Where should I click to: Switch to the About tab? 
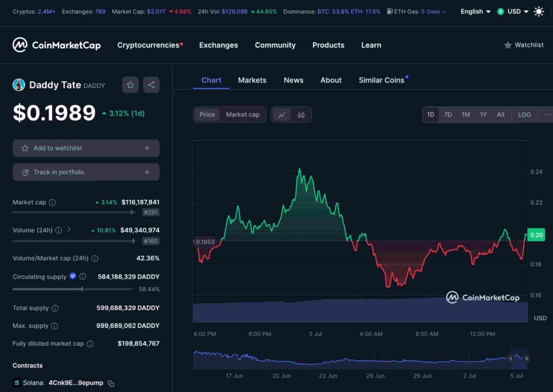coord(331,80)
